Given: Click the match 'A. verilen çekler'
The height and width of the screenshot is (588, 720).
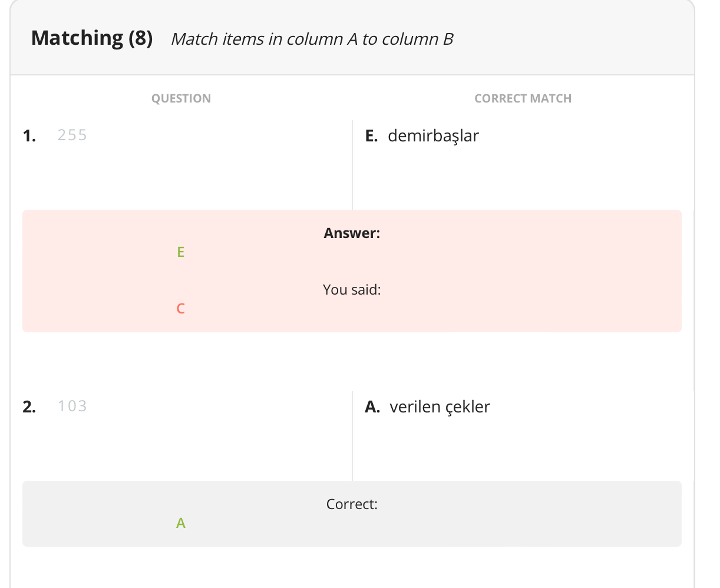Looking at the screenshot, I should pyautogui.click(x=428, y=407).
